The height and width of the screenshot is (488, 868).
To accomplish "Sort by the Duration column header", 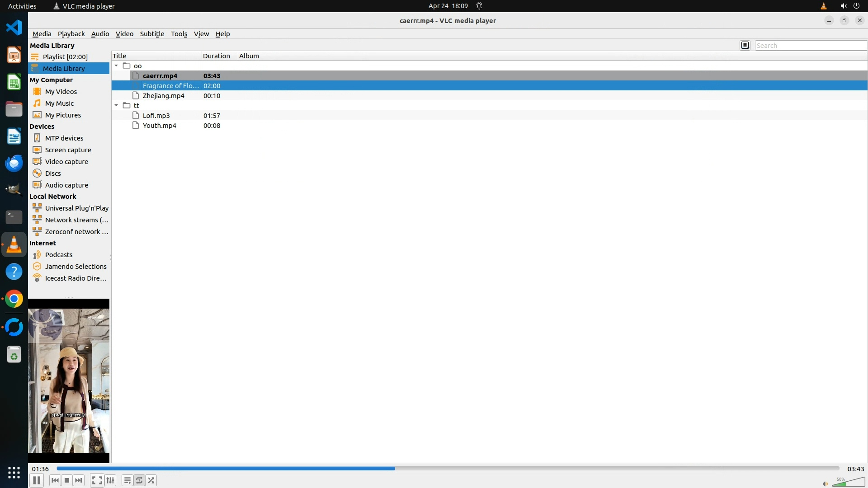I will (216, 56).
